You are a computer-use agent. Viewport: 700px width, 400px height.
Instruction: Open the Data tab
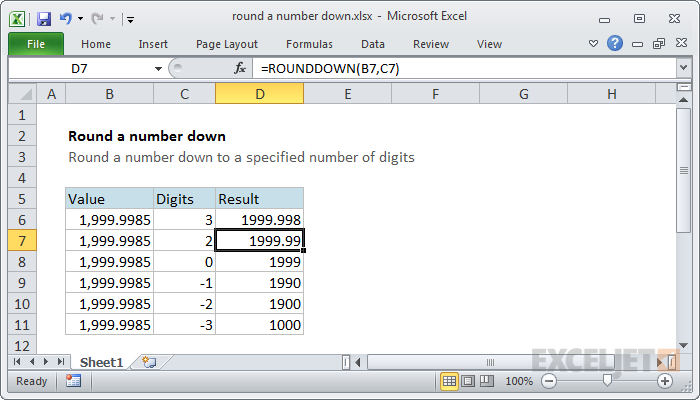click(x=373, y=44)
